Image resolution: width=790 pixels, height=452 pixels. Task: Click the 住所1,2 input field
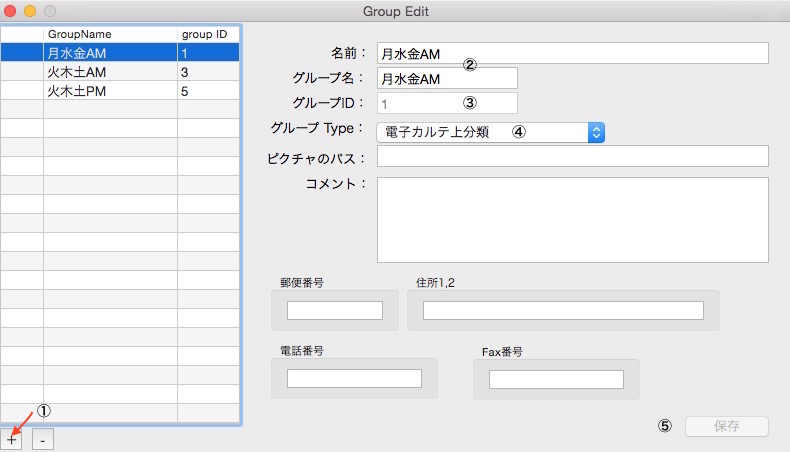pos(562,311)
